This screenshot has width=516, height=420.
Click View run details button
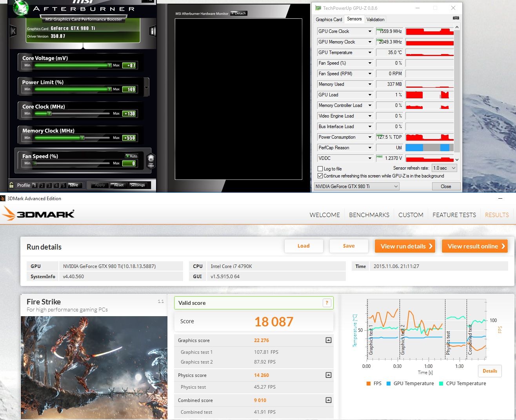[405, 246]
